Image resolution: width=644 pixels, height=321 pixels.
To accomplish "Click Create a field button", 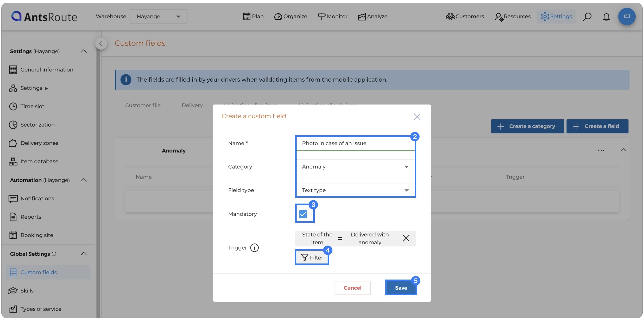I will pos(598,126).
